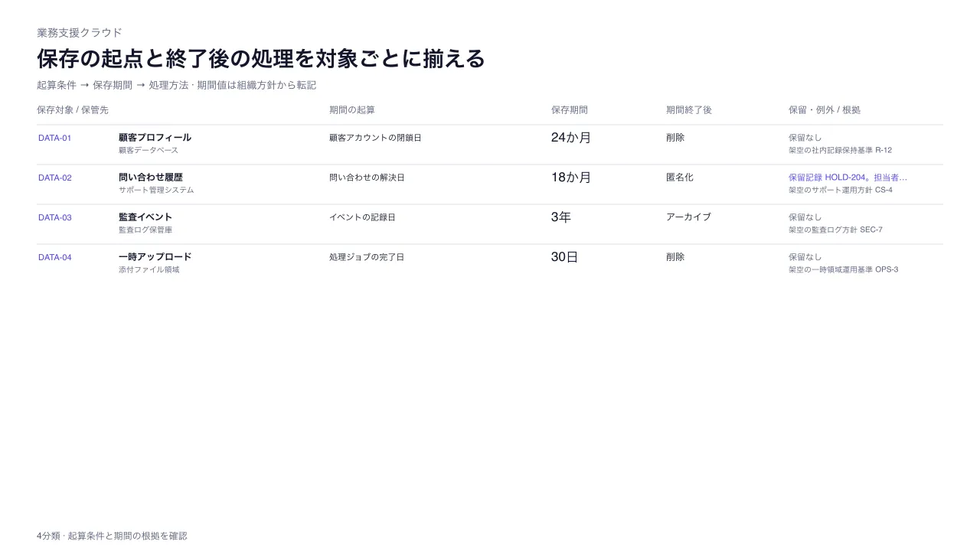Select the 3年 retention value
The height and width of the screenshot is (551, 980).
pyautogui.click(x=561, y=217)
